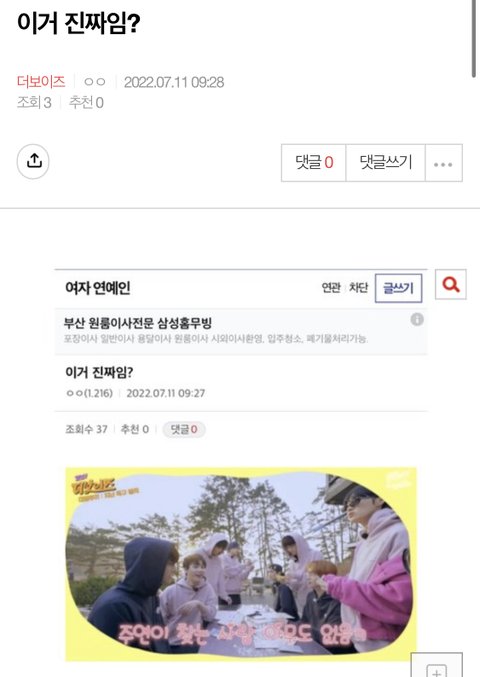Screen dimensions: 480x677
Task: Tap the embedded 이거 진짜임? post title
Action: [99, 372]
